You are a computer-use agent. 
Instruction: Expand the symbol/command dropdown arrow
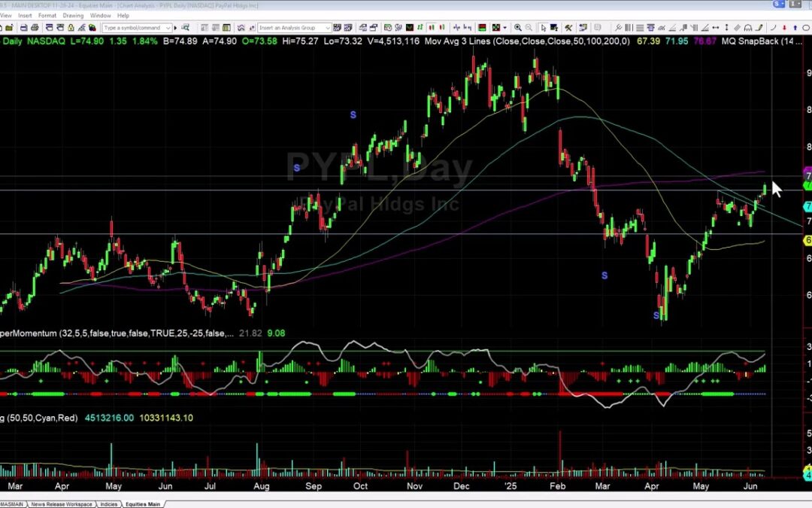coord(168,28)
